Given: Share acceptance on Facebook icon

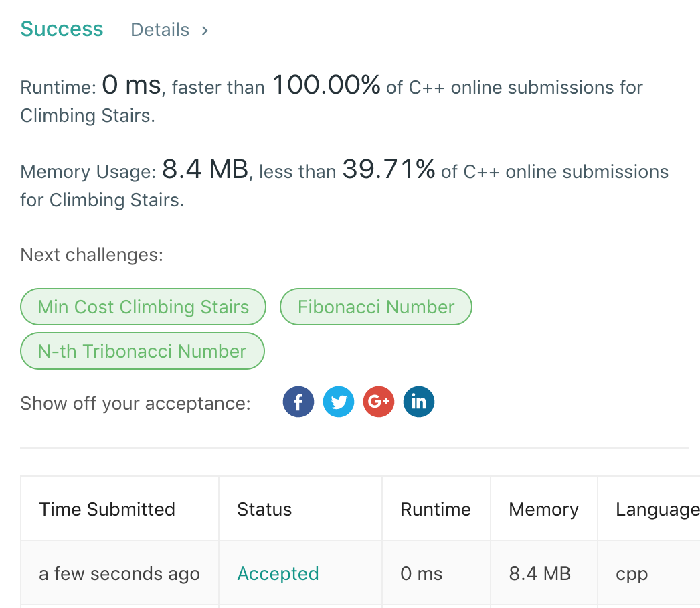Looking at the screenshot, I should (298, 402).
